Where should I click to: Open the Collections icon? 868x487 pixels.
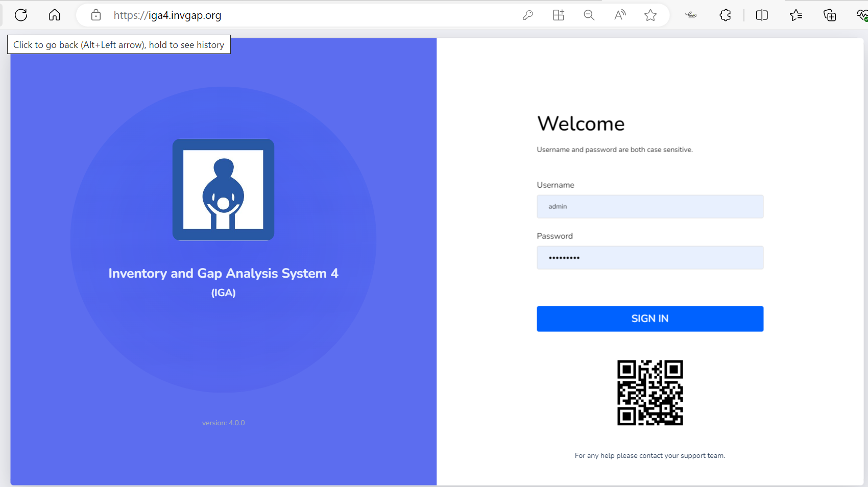[x=830, y=15]
